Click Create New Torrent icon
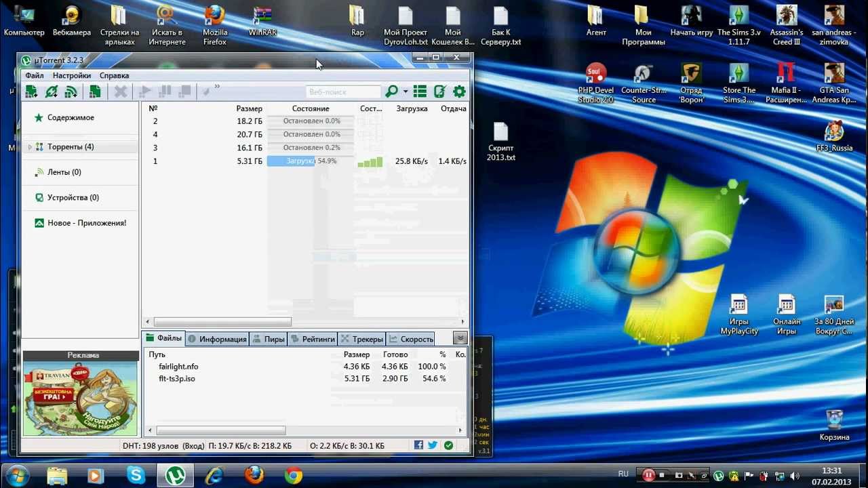 95,91
